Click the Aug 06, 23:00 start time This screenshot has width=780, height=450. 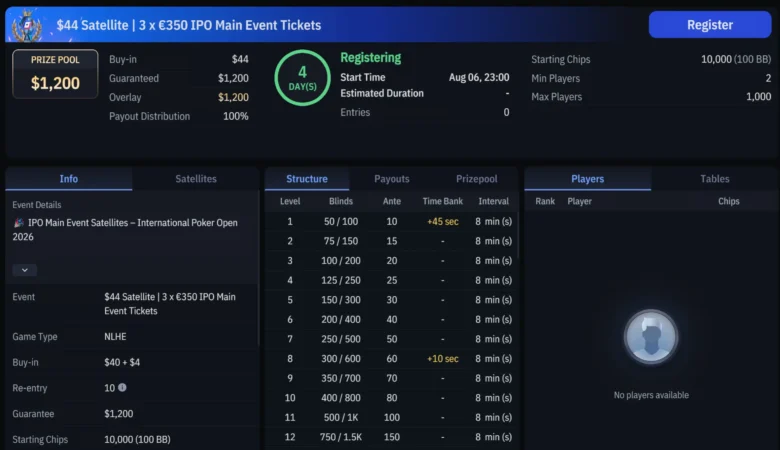point(479,78)
